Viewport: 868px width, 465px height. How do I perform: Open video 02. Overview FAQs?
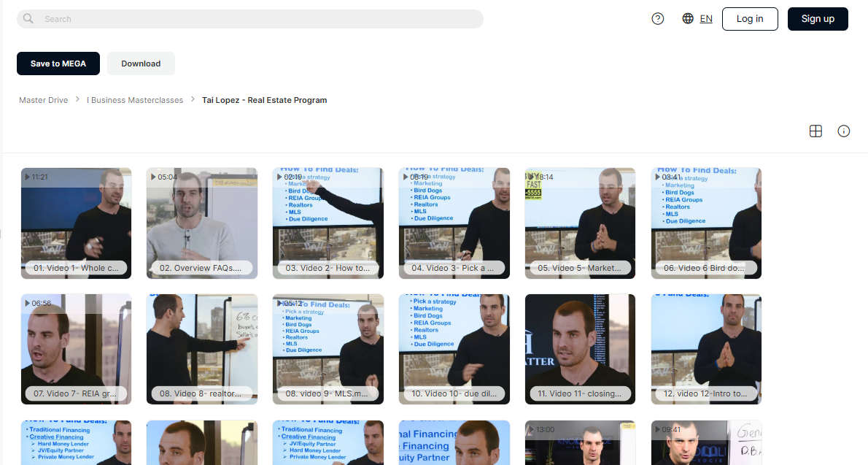coord(202,223)
